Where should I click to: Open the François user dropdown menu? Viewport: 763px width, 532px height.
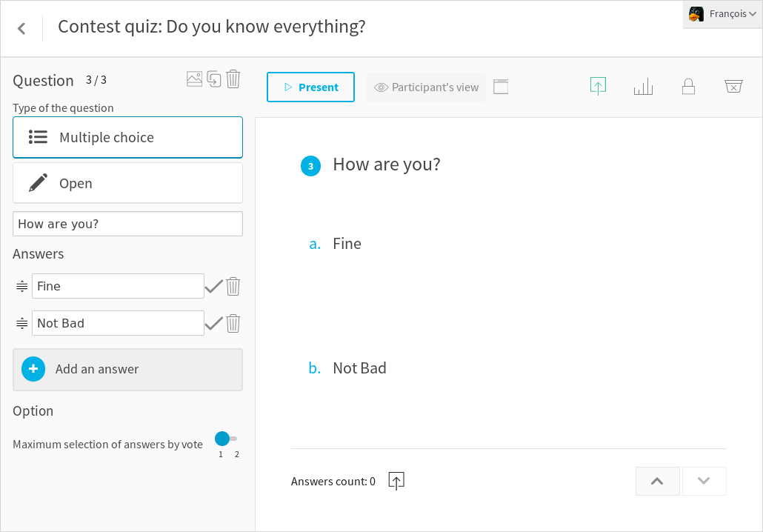[722, 14]
